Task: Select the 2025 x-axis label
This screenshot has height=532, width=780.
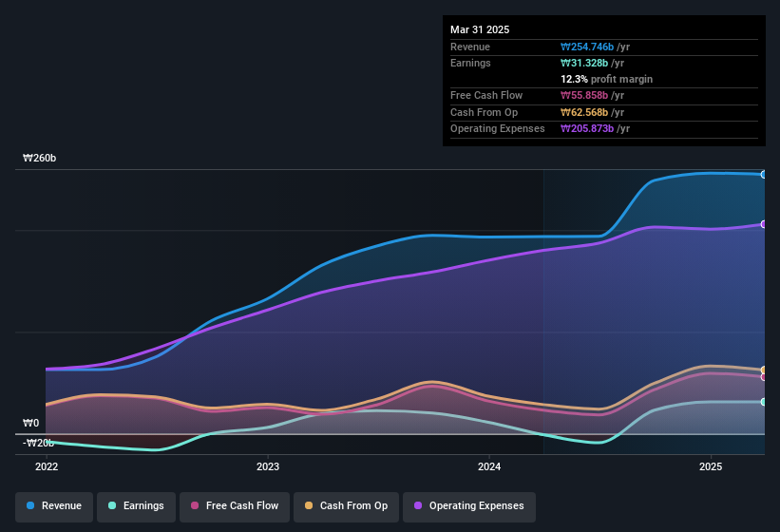Action: point(711,466)
